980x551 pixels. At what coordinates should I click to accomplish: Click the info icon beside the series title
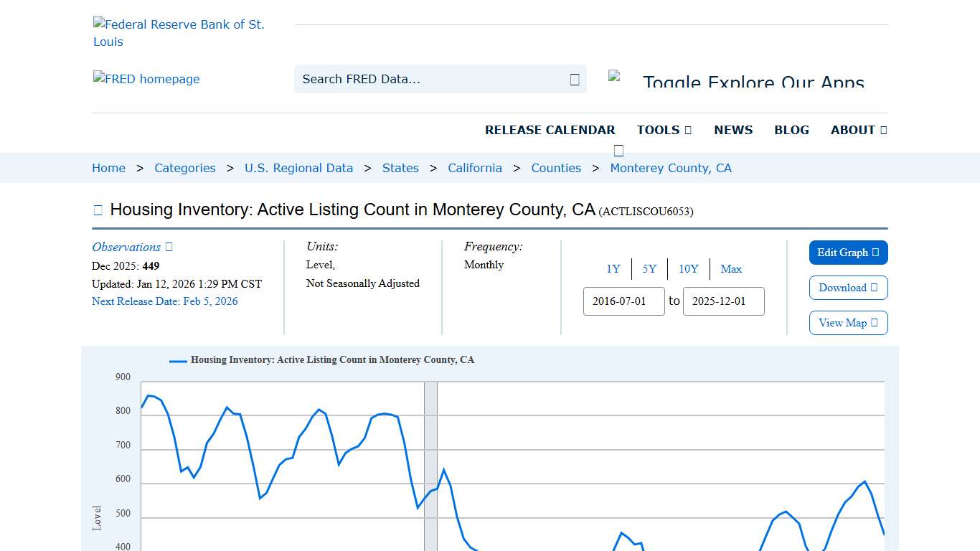[x=97, y=209]
